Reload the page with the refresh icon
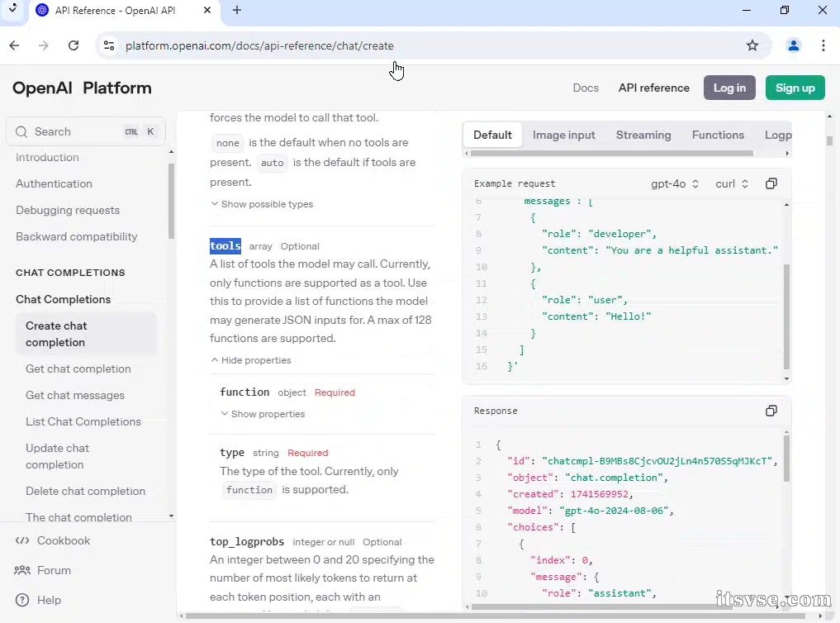 [74, 45]
